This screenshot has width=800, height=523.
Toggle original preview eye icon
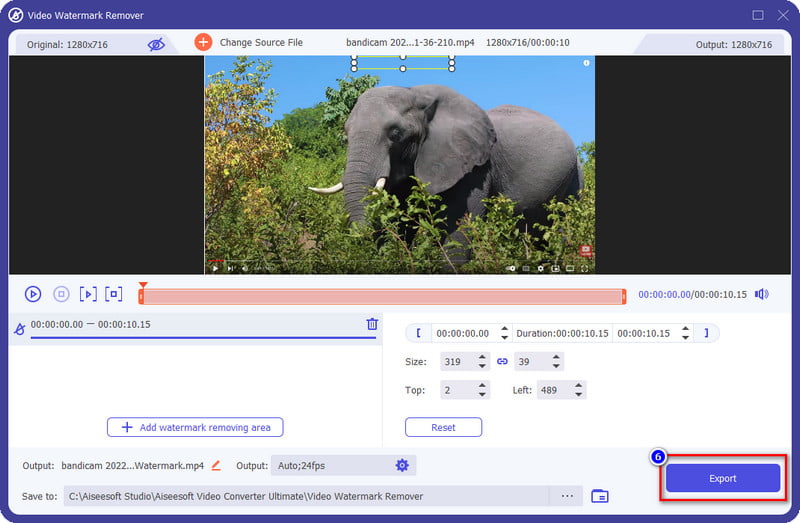click(156, 44)
